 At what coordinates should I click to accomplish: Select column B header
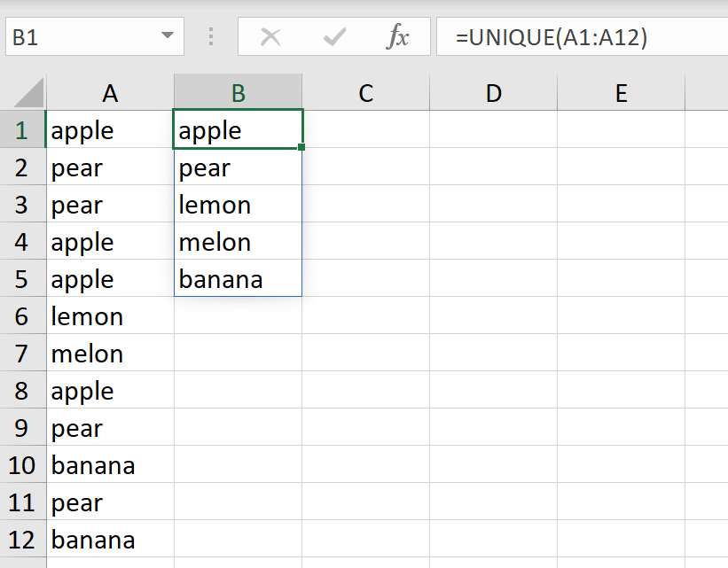tap(238, 92)
